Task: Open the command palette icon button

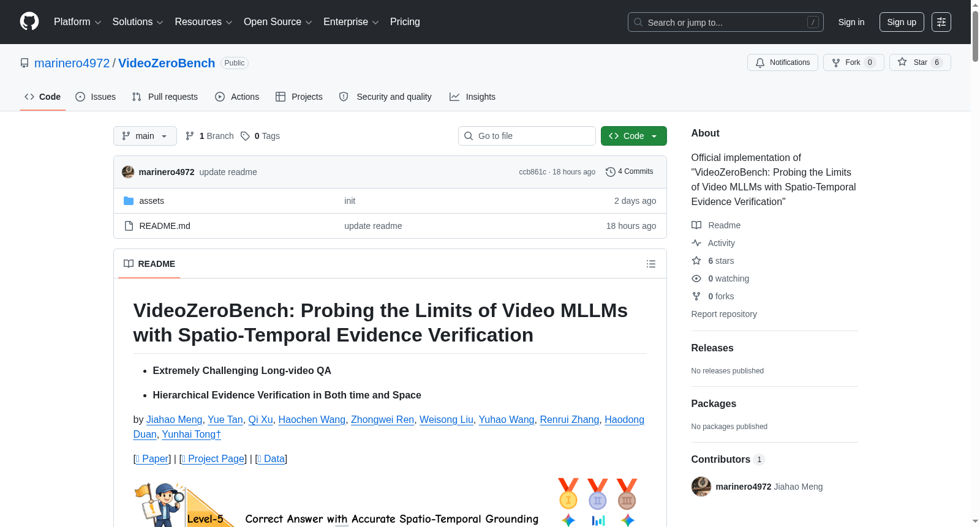Action: click(x=941, y=22)
